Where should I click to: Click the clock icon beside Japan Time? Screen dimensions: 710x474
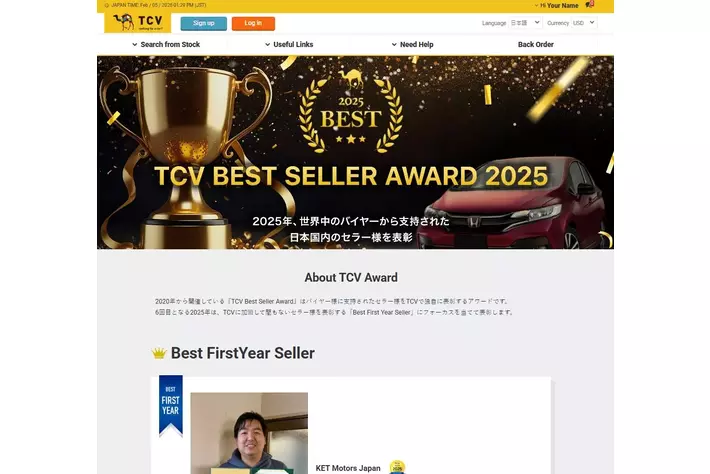pos(107,5)
